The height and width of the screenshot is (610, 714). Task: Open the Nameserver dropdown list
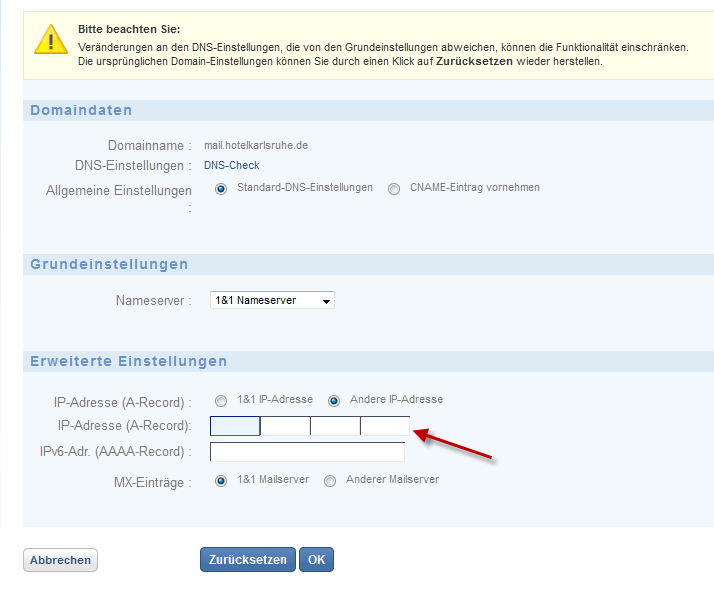272,300
